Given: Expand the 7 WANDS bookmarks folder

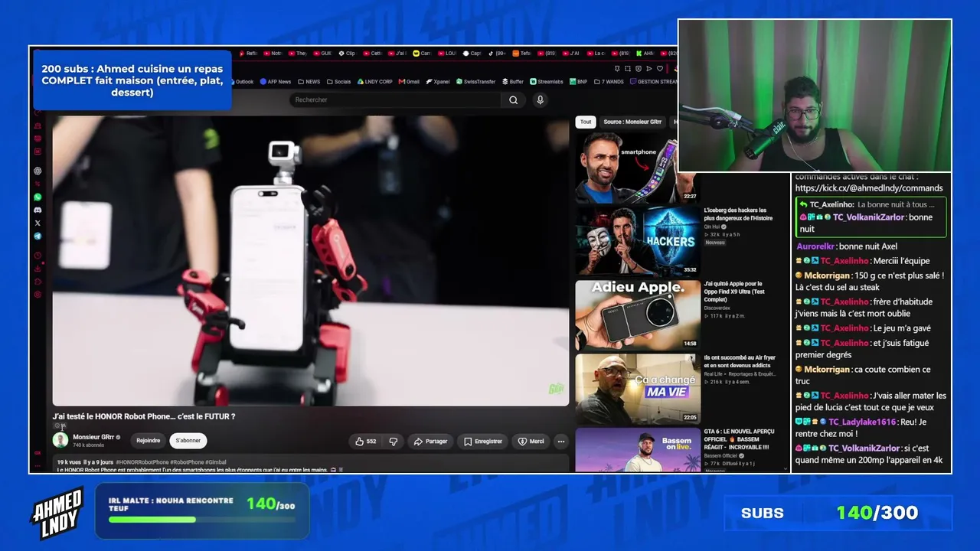Looking at the screenshot, I should [x=609, y=81].
